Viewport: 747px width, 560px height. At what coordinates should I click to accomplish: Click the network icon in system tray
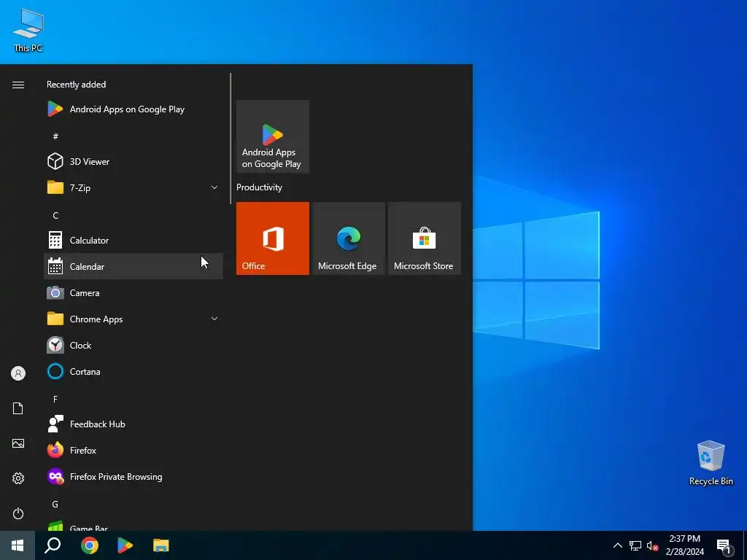(x=635, y=545)
